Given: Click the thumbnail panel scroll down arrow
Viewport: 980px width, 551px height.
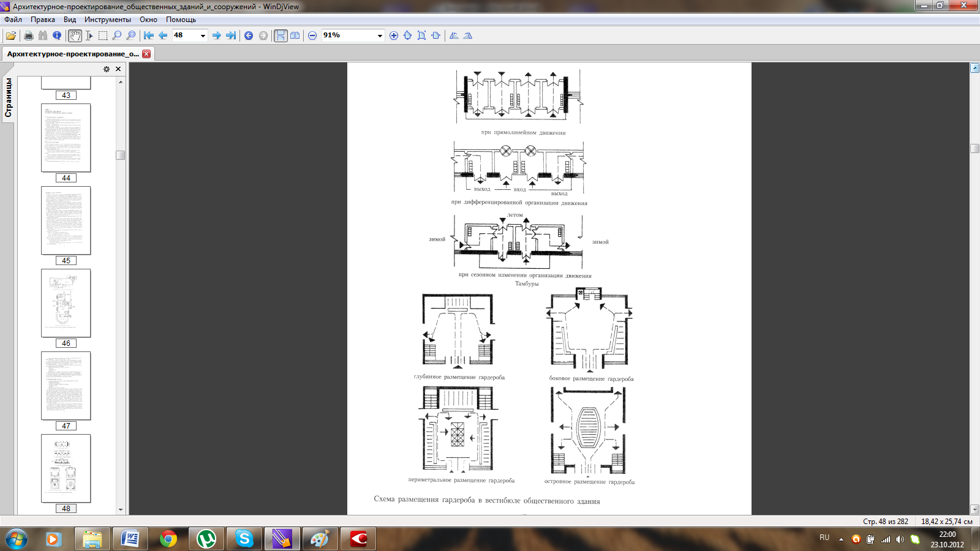Looking at the screenshot, I should (121, 509).
